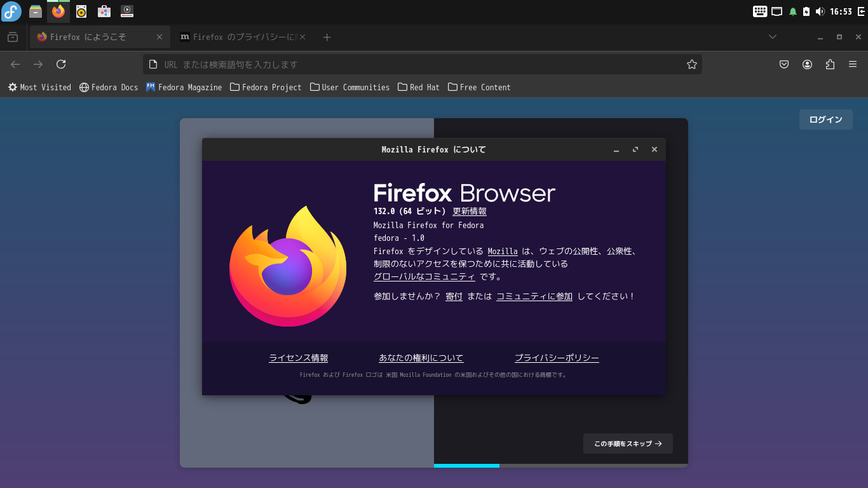Open the グローバルなコミュニティ link

(424, 277)
